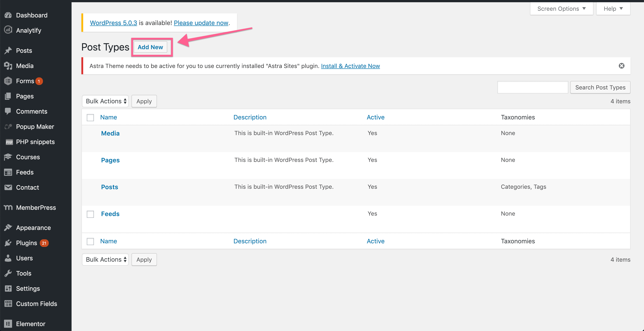The height and width of the screenshot is (331, 644).
Task: Check the Feeds row checkbox
Action: click(x=90, y=214)
